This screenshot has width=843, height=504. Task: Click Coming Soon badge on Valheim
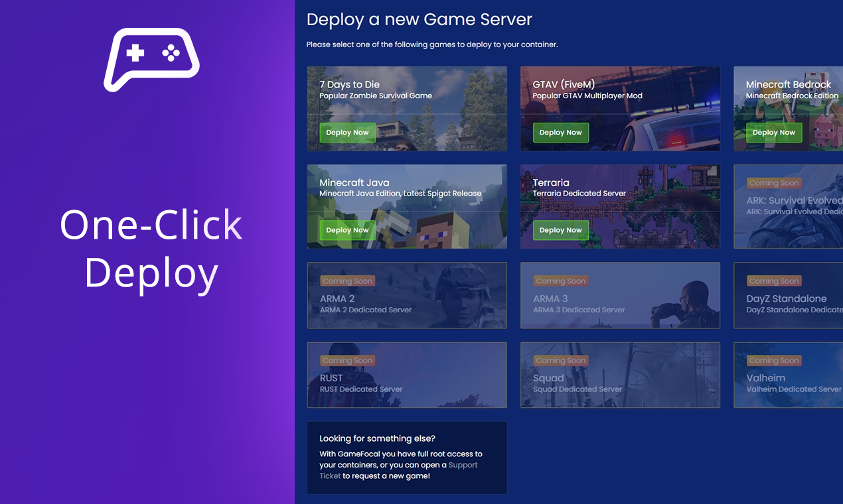[x=774, y=361]
